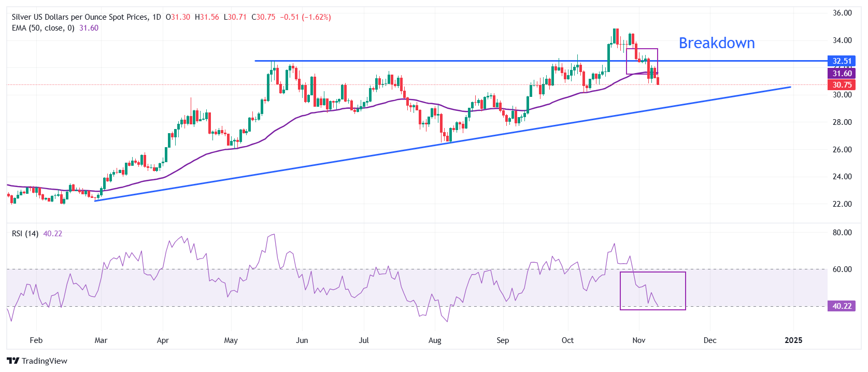
Task: Click the Nov label on time axis
Action: pyautogui.click(x=639, y=340)
